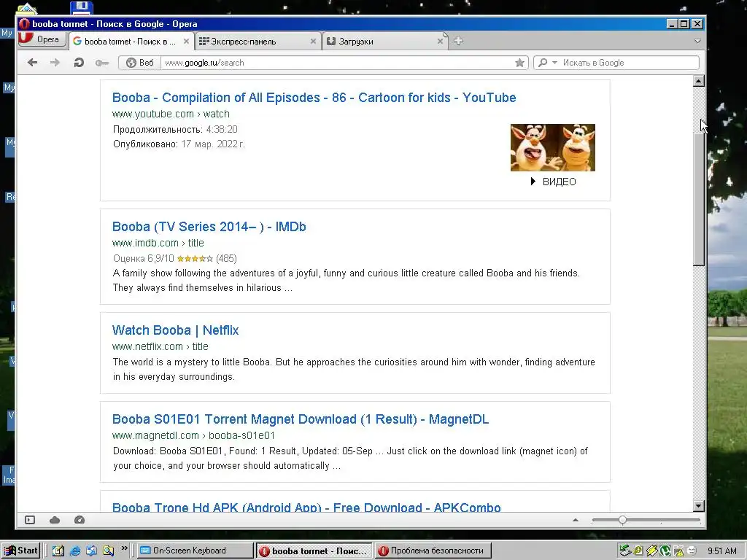Click the first Quick Launch notepad icon
The width and height of the screenshot is (747, 560).
[58, 551]
